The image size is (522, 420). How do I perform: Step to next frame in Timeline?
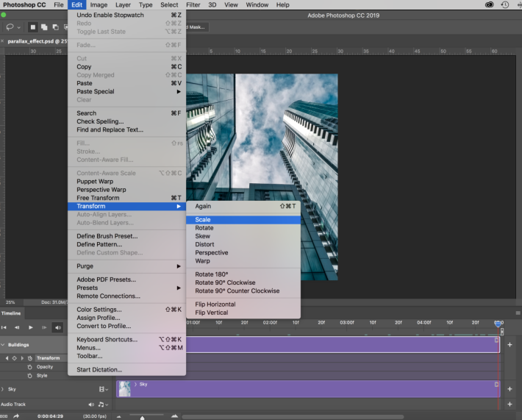44,327
